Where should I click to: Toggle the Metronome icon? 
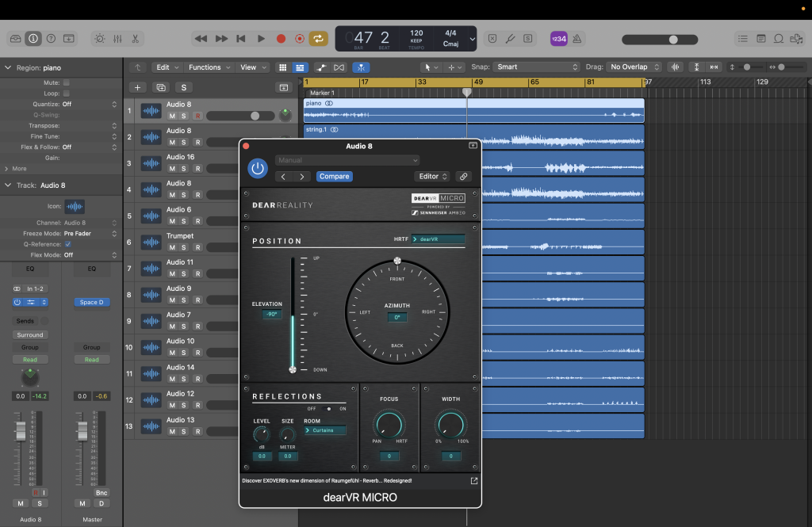click(x=577, y=39)
